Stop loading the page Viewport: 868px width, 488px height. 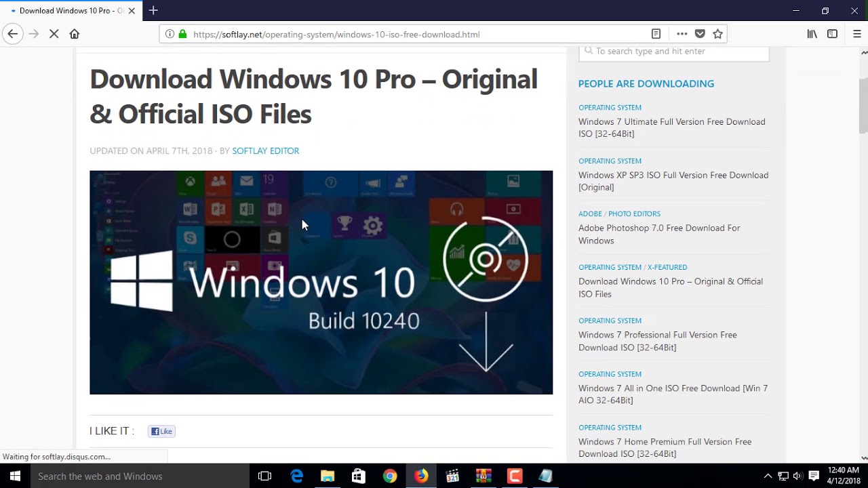[54, 34]
